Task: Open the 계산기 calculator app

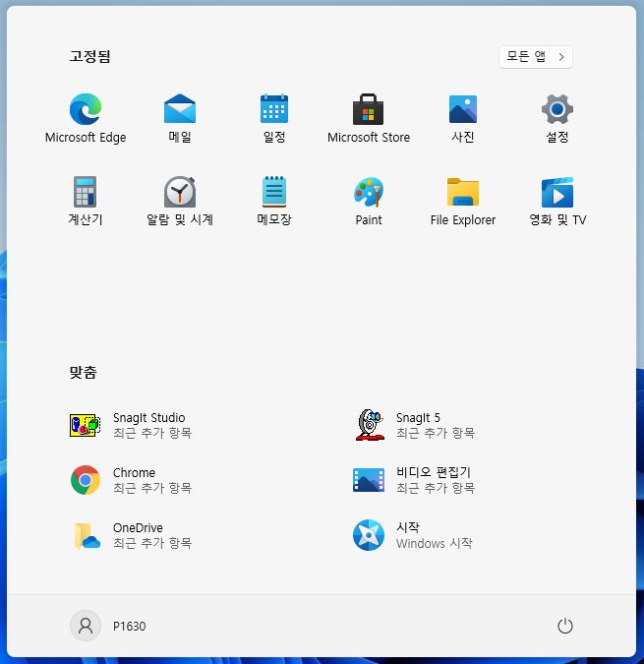Action: click(86, 201)
